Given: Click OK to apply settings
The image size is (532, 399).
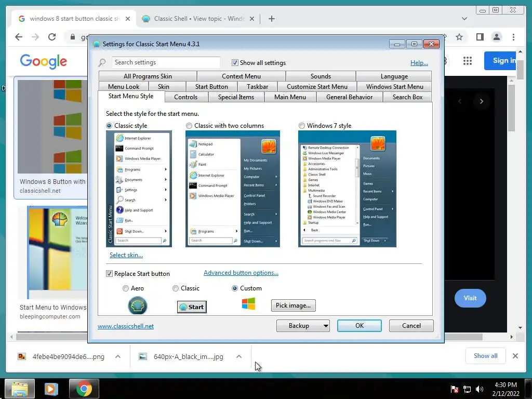Looking at the screenshot, I should [360, 326].
